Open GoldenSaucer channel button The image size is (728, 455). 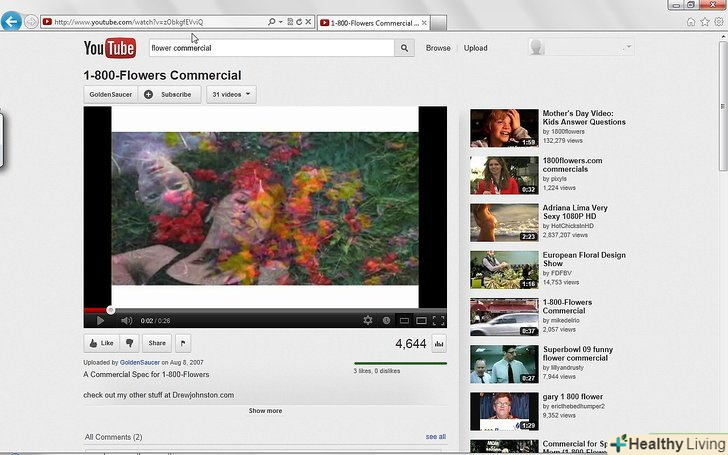110,94
